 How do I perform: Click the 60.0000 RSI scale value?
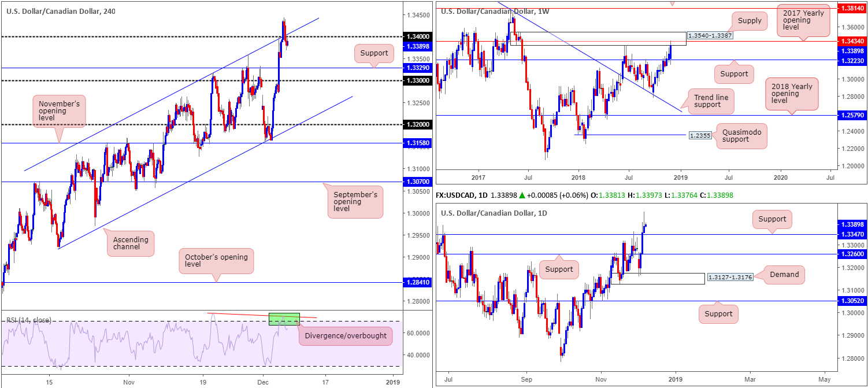(x=418, y=333)
